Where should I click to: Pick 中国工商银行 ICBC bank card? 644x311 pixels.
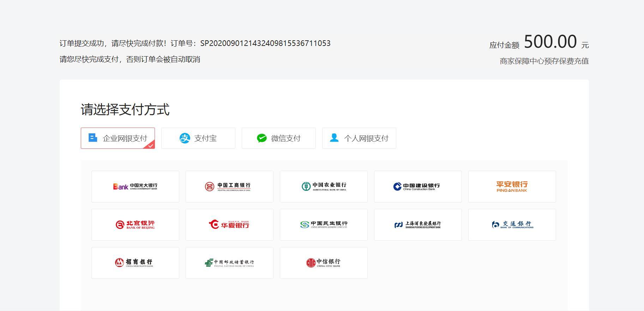(229, 187)
